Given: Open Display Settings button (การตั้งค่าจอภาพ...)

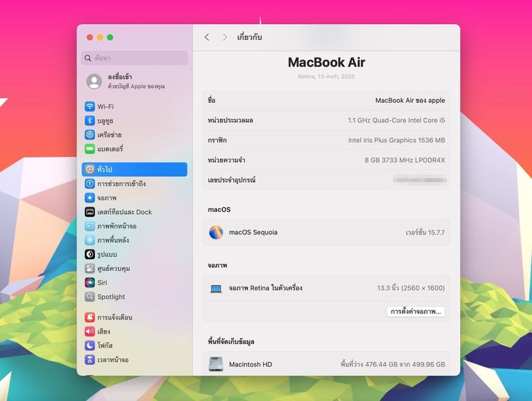Looking at the screenshot, I should tap(416, 312).
